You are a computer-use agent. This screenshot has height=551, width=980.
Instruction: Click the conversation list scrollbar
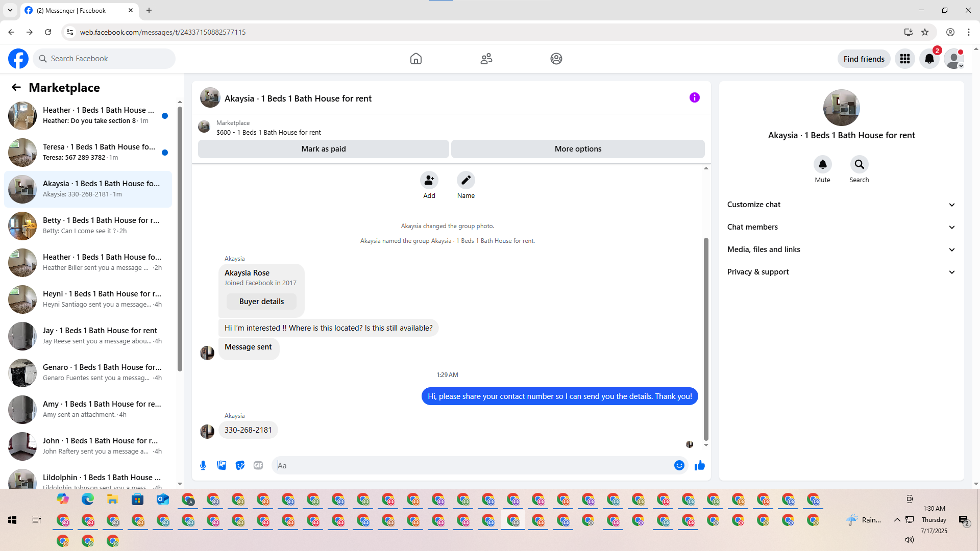point(180,239)
